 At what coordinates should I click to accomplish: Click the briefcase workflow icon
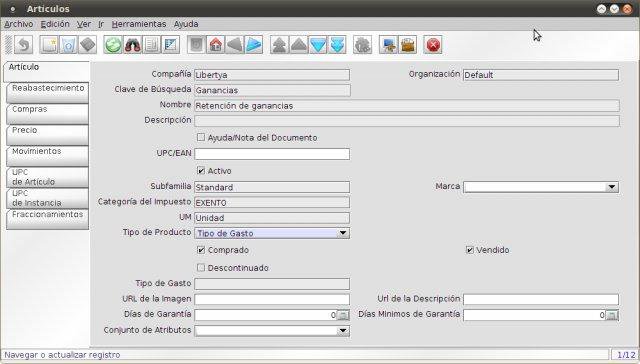coord(407,45)
